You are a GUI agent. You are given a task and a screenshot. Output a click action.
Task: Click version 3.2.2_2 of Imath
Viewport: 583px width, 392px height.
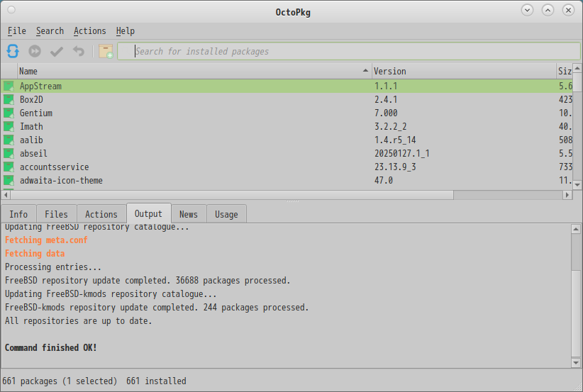click(390, 127)
